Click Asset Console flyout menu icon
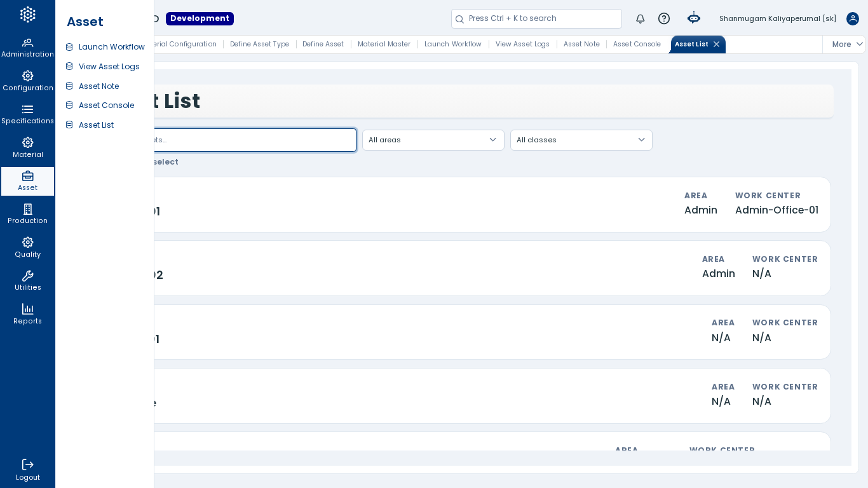 coord(69,105)
